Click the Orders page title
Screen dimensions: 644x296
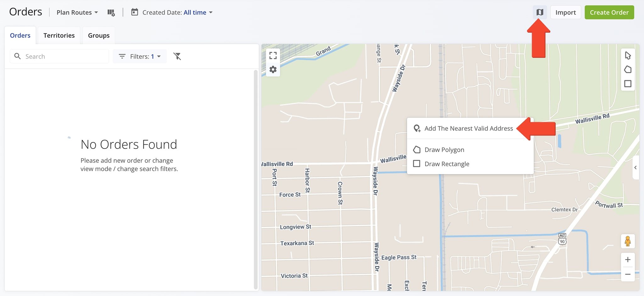coord(25,12)
